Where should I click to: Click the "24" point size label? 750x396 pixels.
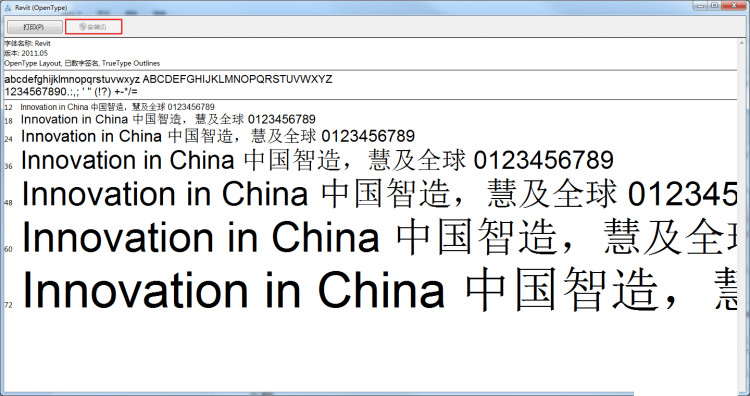[x=8, y=139]
